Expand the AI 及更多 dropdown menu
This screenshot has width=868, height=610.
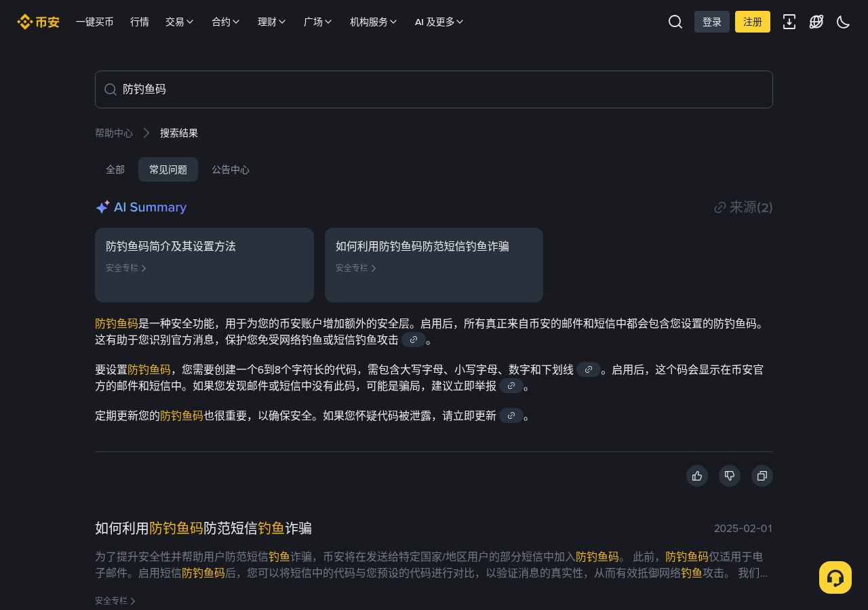pyautogui.click(x=439, y=22)
